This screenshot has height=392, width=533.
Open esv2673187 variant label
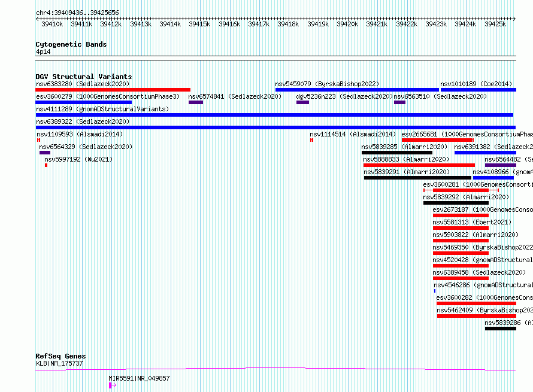(x=483, y=209)
